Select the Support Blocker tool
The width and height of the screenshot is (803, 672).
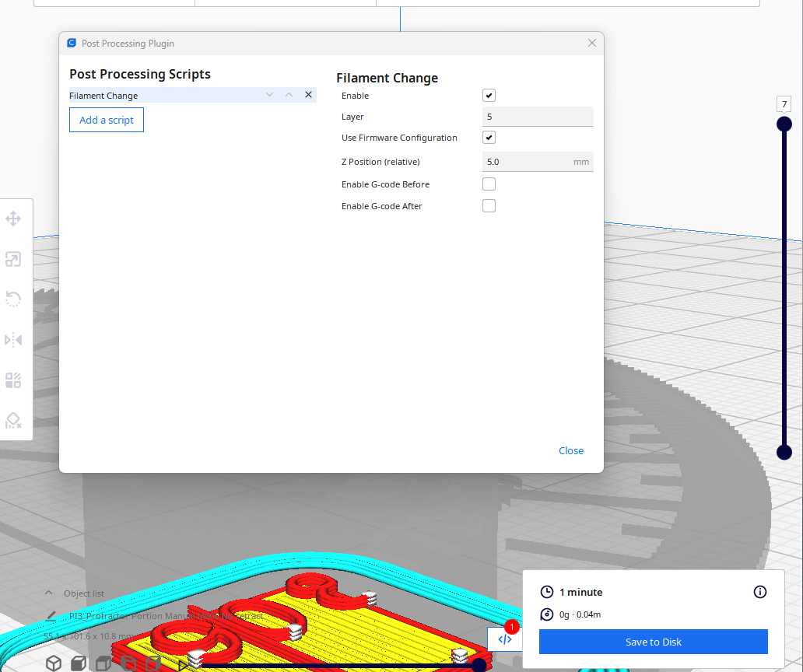click(13, 420)
